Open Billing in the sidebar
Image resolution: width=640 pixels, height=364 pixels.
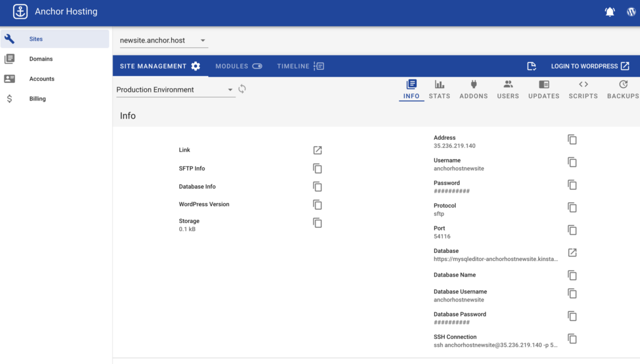[55, 99]
